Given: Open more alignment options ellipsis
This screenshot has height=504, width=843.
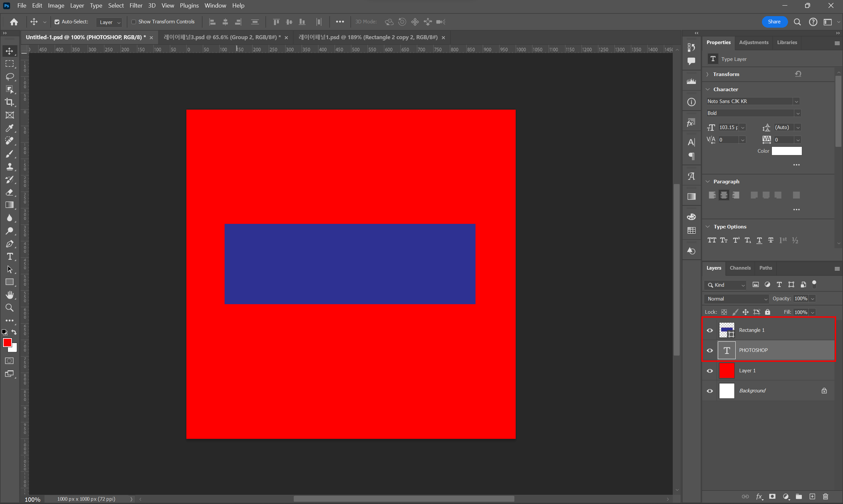Looking at the screenshot, I should [x=340, y=22].
